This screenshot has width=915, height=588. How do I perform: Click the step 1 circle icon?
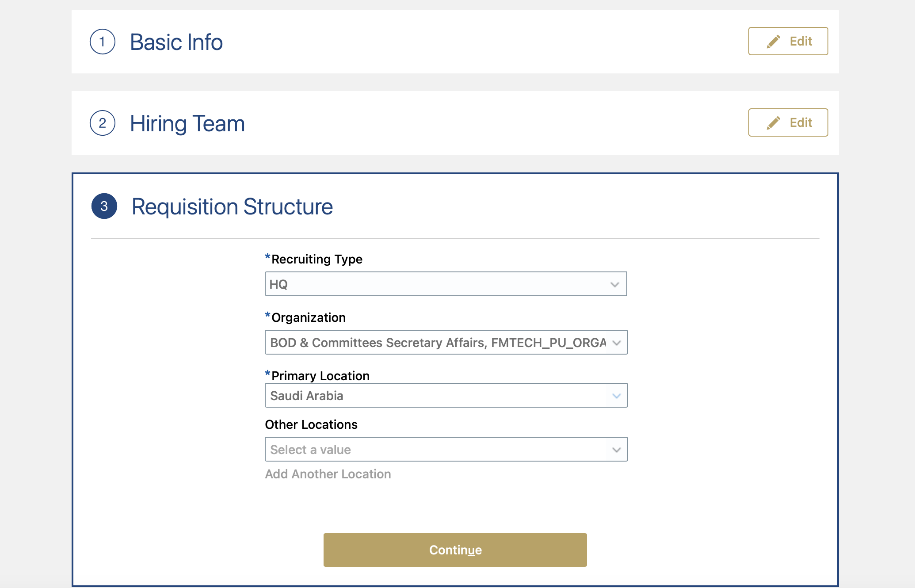(103, 42)
